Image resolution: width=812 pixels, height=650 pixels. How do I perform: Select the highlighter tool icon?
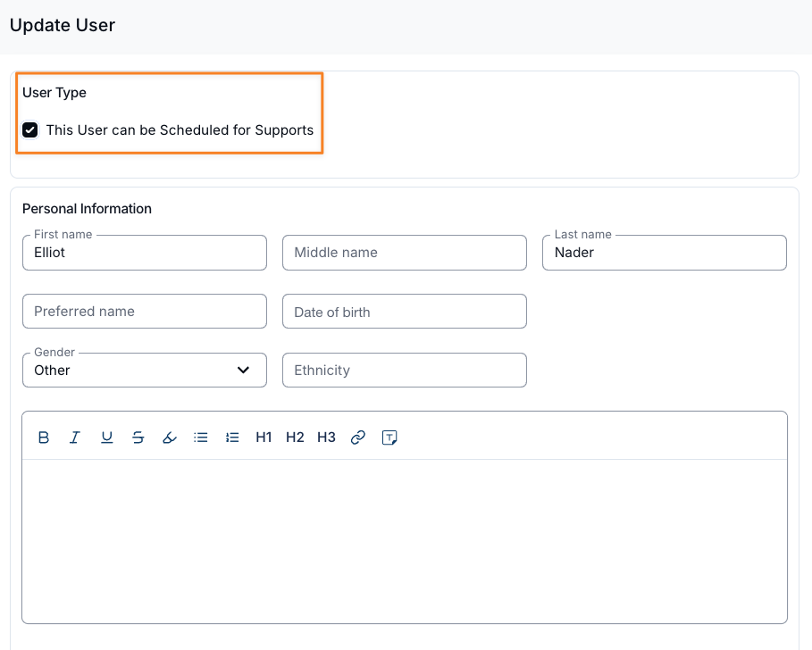tap(170, 437)
